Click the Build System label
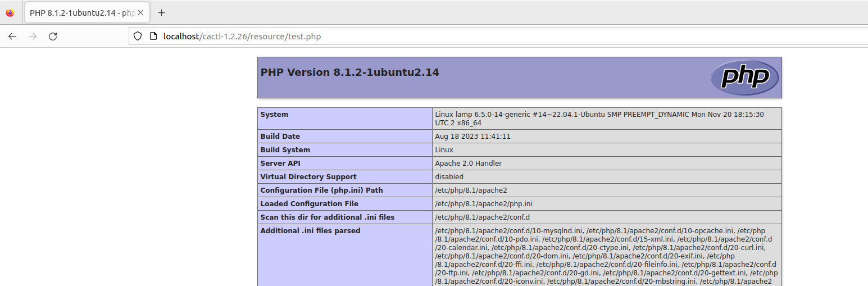Viewport: 868px width, 286px height. [x=285, y=150]
